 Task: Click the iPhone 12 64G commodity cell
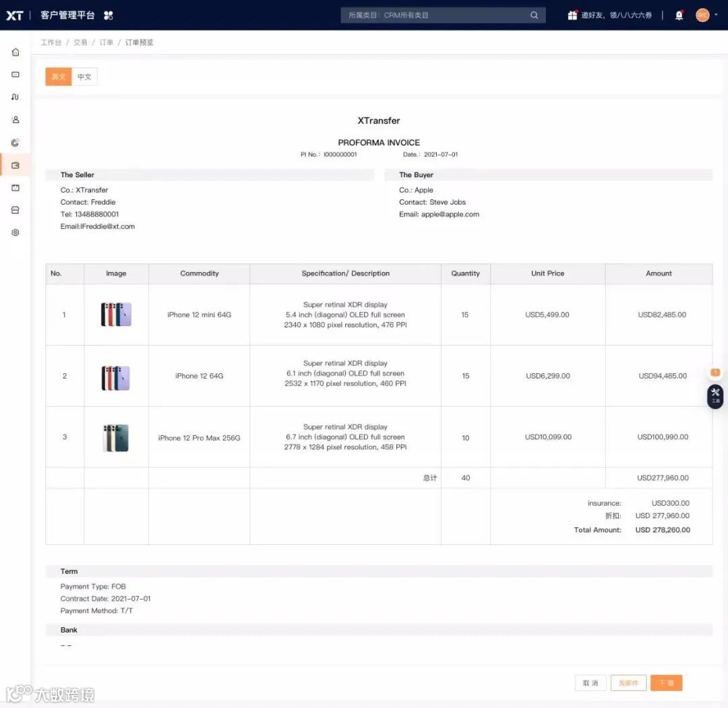point(199,376)
